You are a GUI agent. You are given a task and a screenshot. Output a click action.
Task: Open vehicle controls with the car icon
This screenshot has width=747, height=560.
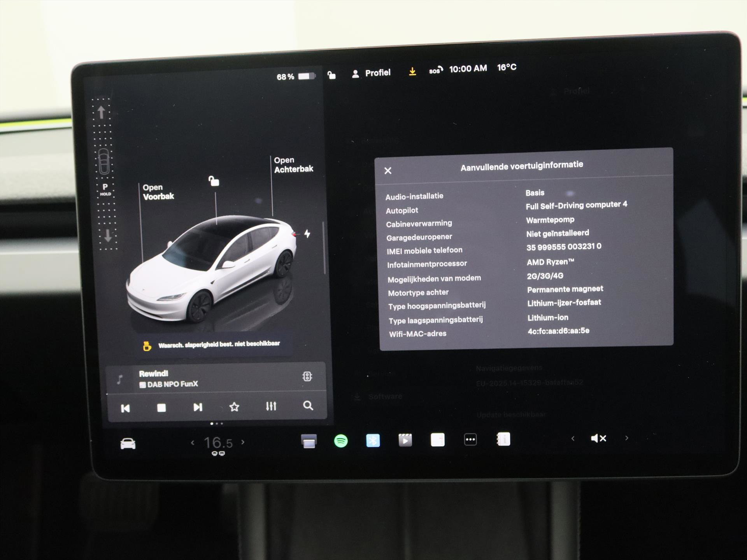(128, 444)
